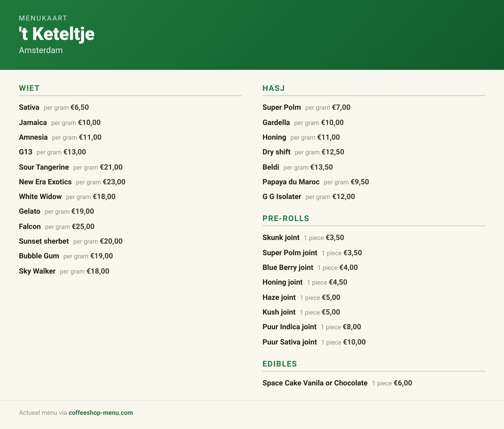Click Space Cake Vanila or Chocolate

(x=315, y=383)
